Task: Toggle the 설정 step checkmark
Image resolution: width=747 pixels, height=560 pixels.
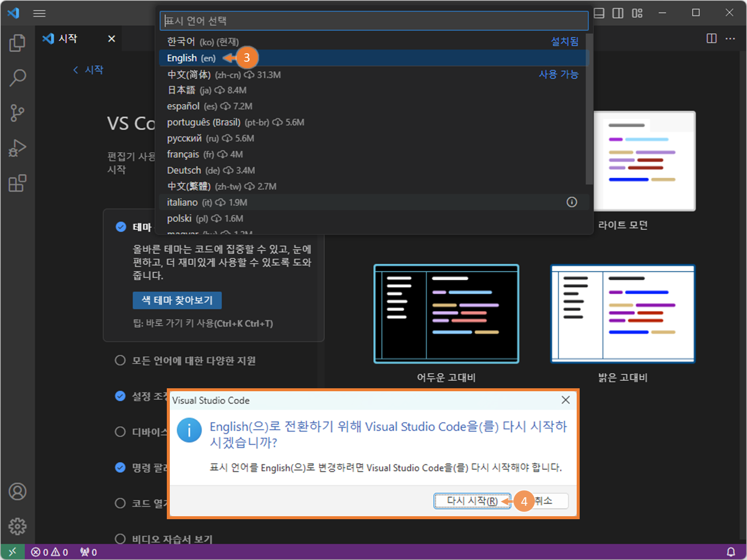Action: click(120, 396)
